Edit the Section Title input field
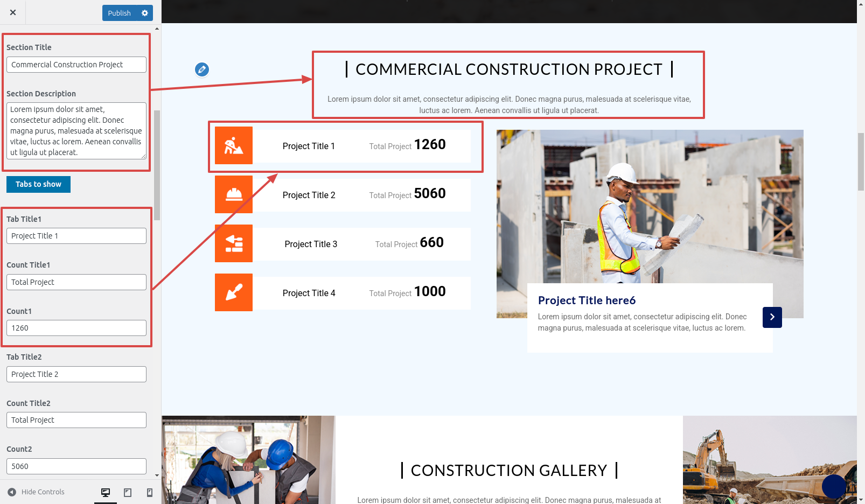865x504 pixels. pos(76,65)
